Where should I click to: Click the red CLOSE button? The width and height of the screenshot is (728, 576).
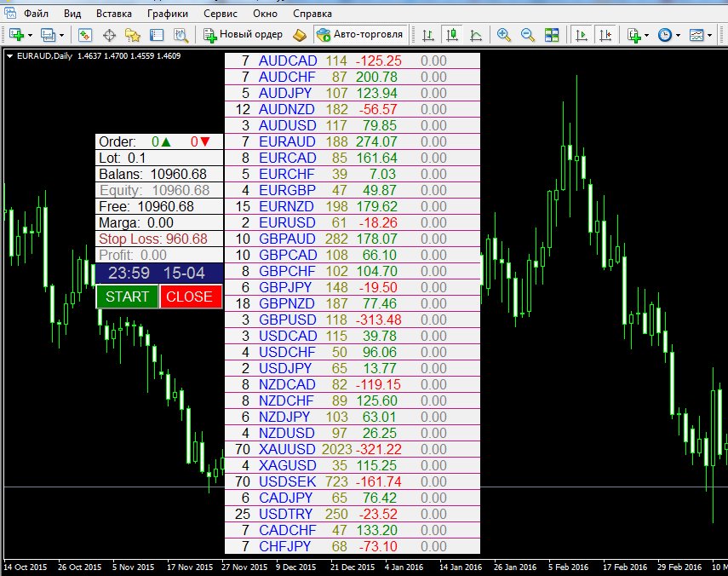pos(191,297)
